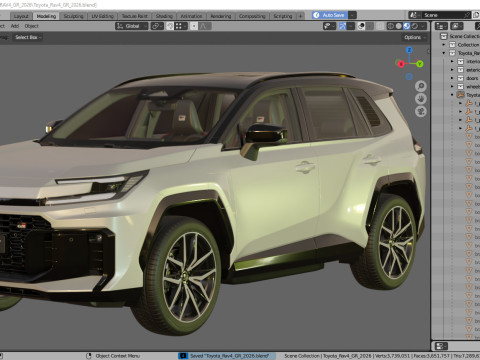This screenshot has height=360, width=480.
Task: Select the doors collection icon
Action: 460,78
